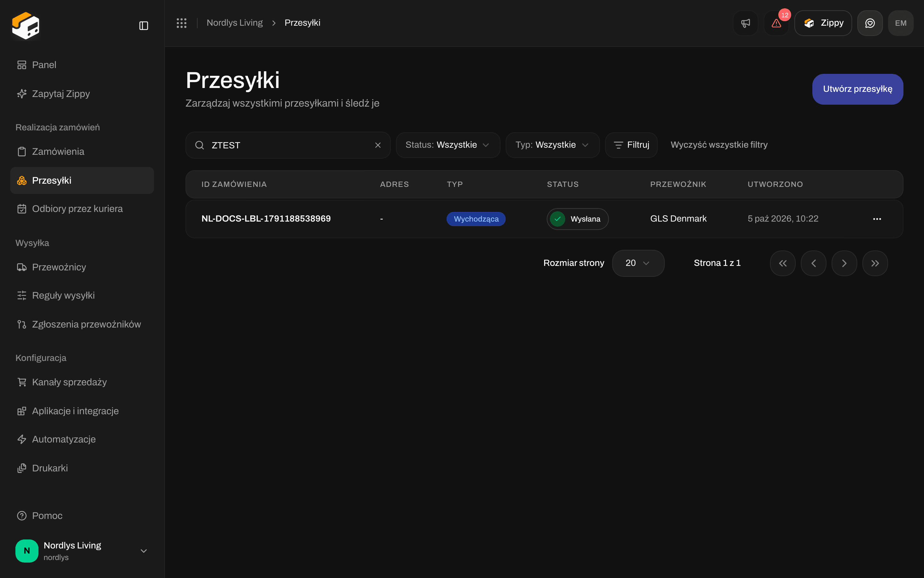This screenshot has width=924, height=578.
Task: Click the Wychodząca type badge
Action: (x=476, y=219)
